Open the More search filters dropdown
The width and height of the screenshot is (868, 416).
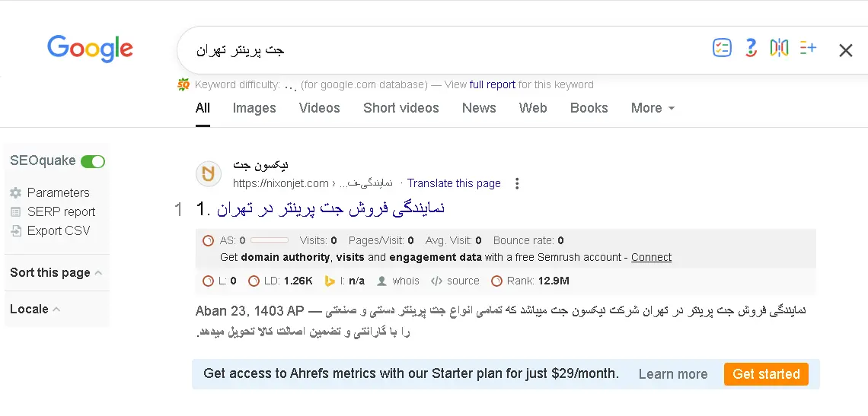pyautogui.click(x=653, y=108)
